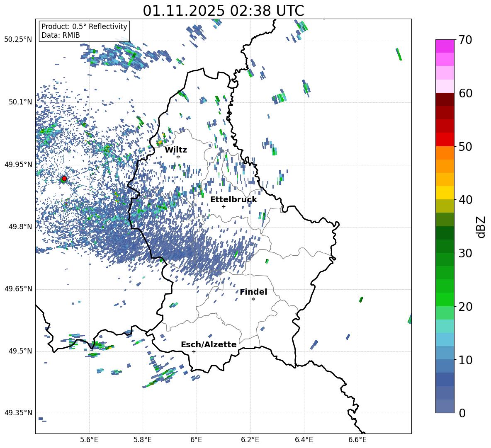Click the Findel city label
The width and height of the screenshot is (491, 448).
[253, 292]
